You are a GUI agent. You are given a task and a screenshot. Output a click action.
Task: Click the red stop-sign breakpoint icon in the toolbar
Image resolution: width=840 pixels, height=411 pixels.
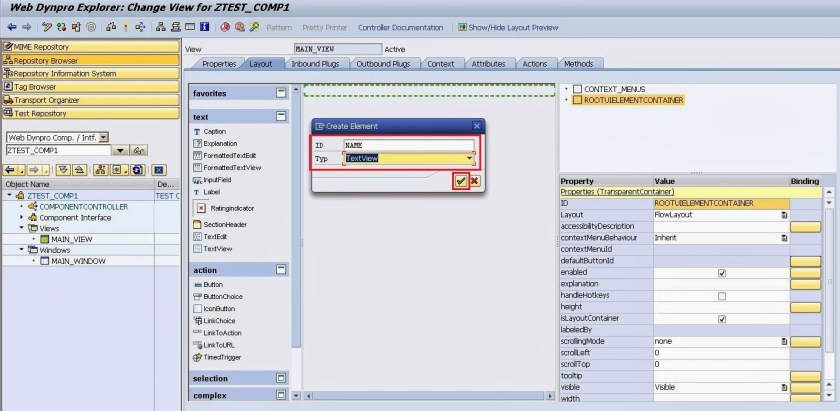tap(225, 27)
